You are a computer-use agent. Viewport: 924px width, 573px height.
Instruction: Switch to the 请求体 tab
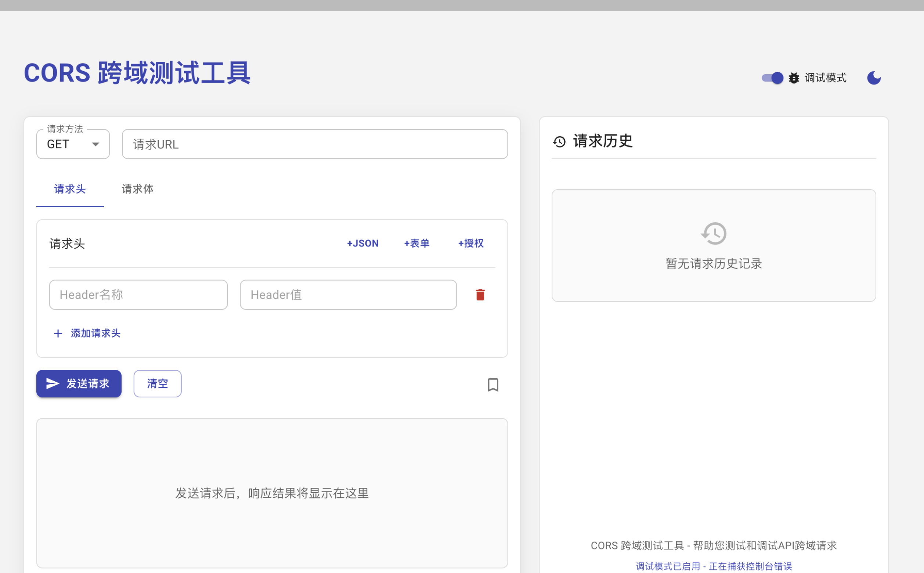click(137, 189)
